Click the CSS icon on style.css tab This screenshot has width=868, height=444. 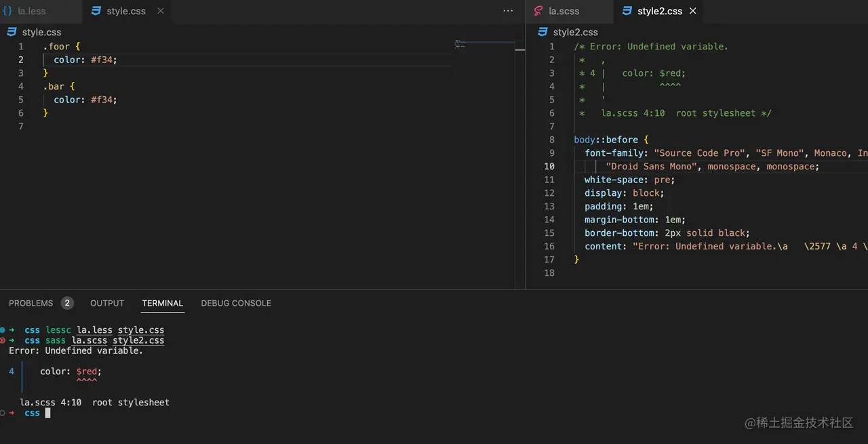[x=96, y=11]
